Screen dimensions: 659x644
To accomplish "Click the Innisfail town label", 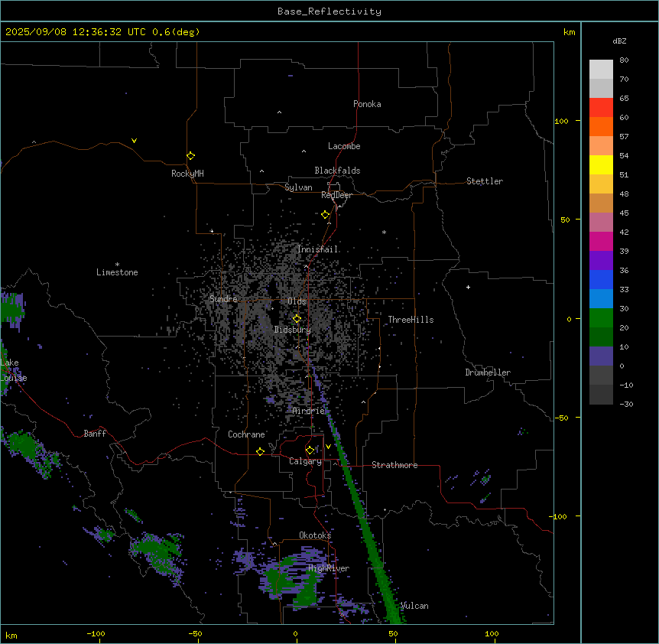I will click(x=318, y=249).
